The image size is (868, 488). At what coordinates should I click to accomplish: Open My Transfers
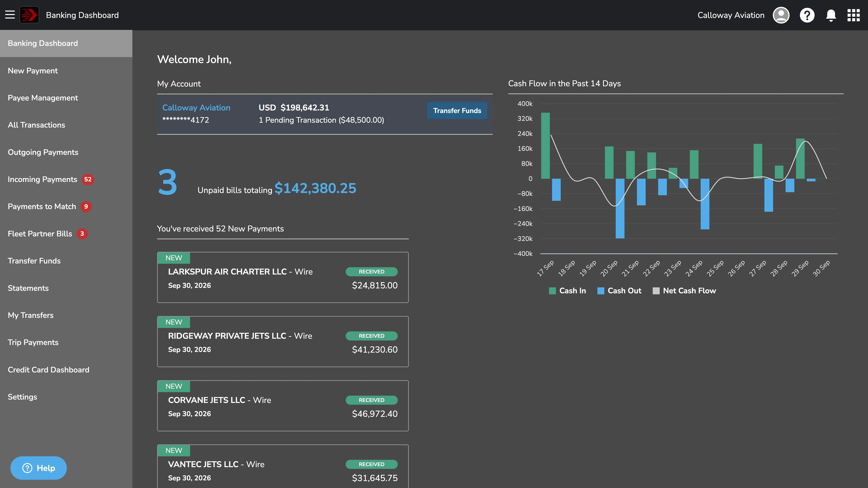tap(66, 315)
